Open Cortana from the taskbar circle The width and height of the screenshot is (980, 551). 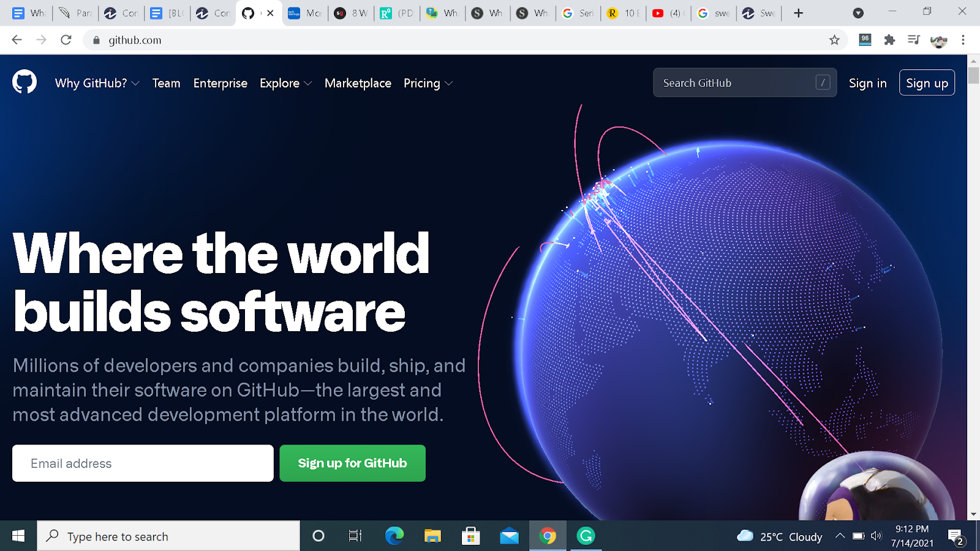click(x=318, y=536)
